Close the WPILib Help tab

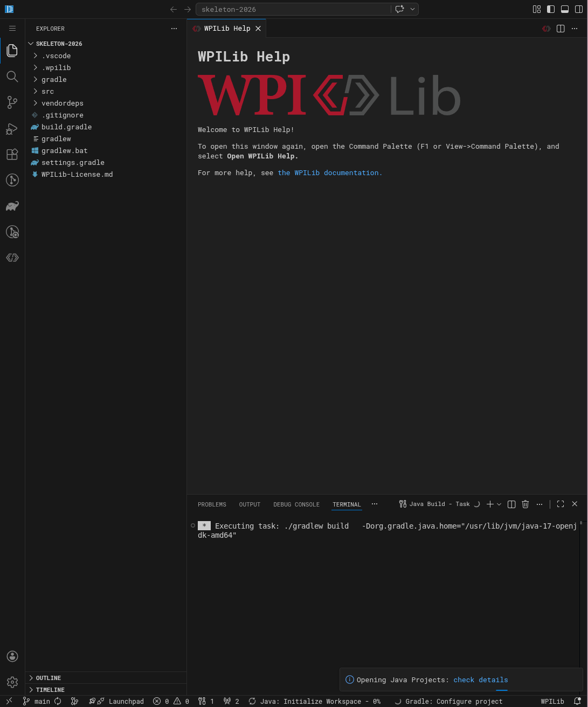pyautogui.click(x=258, y=29)
